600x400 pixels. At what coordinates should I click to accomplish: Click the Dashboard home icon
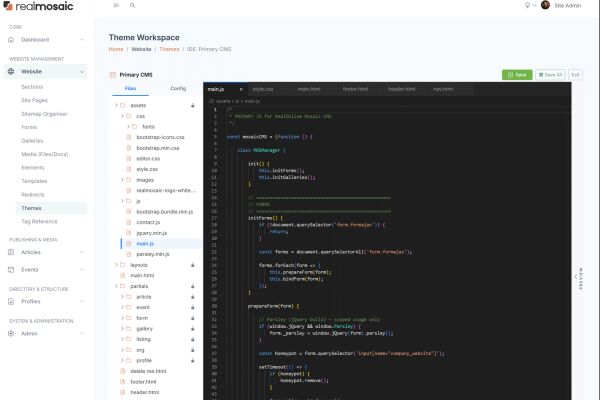click(x=11, y=40)
